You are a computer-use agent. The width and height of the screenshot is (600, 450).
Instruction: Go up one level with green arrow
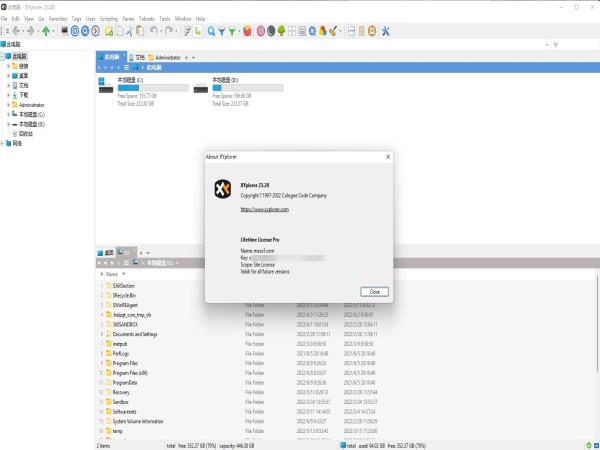click(x=46, y=31)
